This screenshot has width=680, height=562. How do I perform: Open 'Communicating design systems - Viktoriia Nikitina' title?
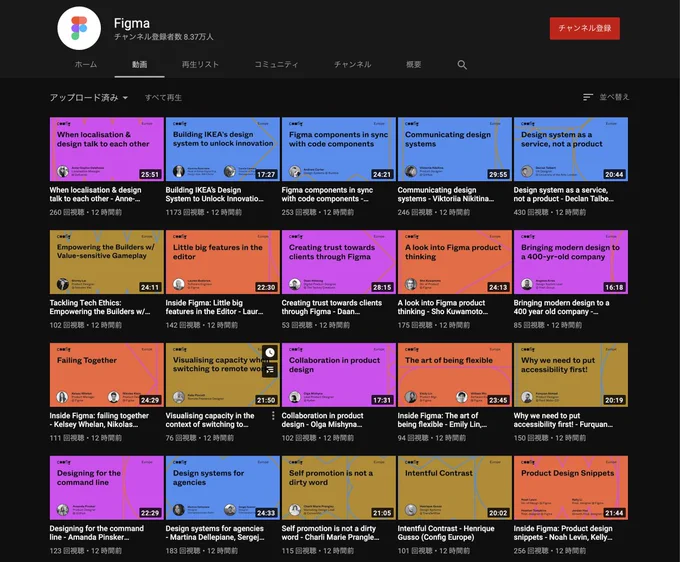446,194
